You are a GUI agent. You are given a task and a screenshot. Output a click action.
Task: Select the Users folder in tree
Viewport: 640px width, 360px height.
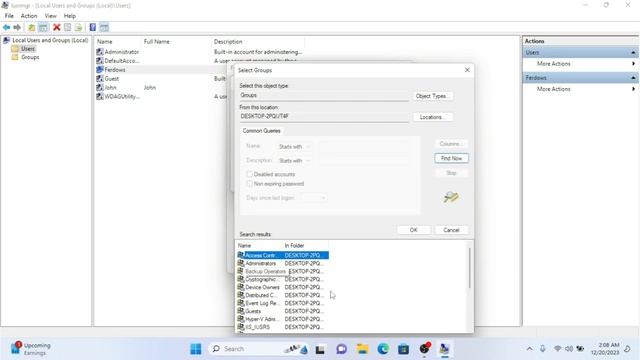pyautogui.click(x=28, y=49)
